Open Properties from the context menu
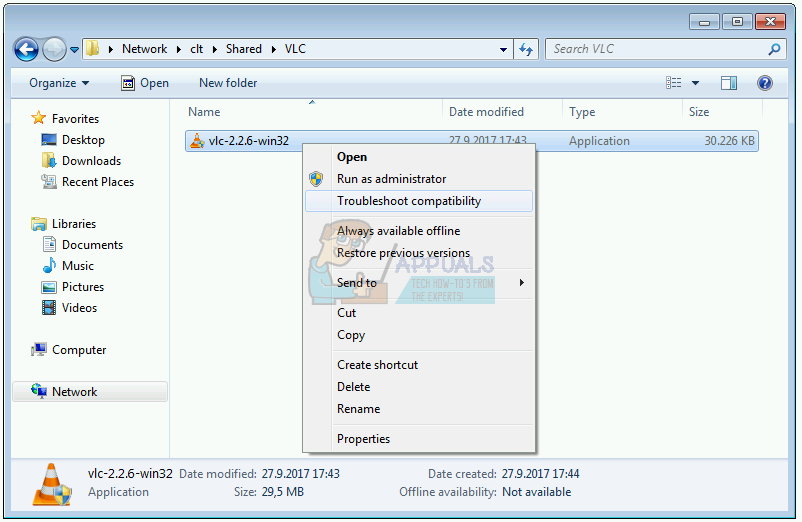 [419, 439]
